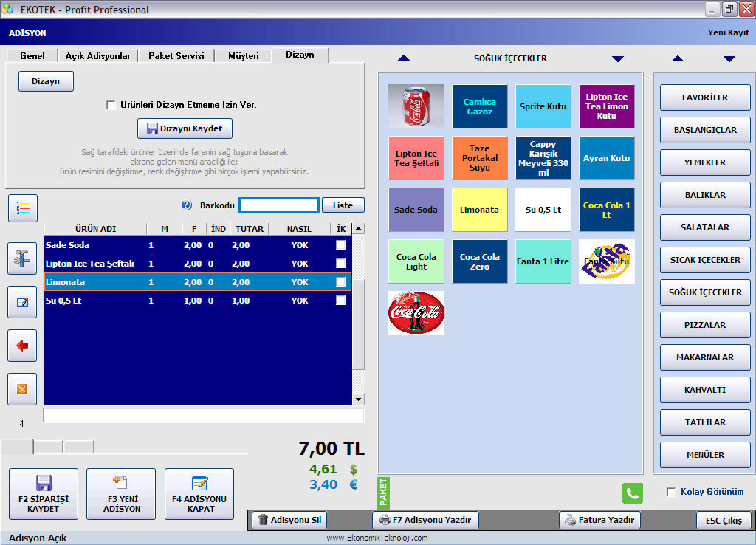Click the numbered list icon button

(23, 208)
